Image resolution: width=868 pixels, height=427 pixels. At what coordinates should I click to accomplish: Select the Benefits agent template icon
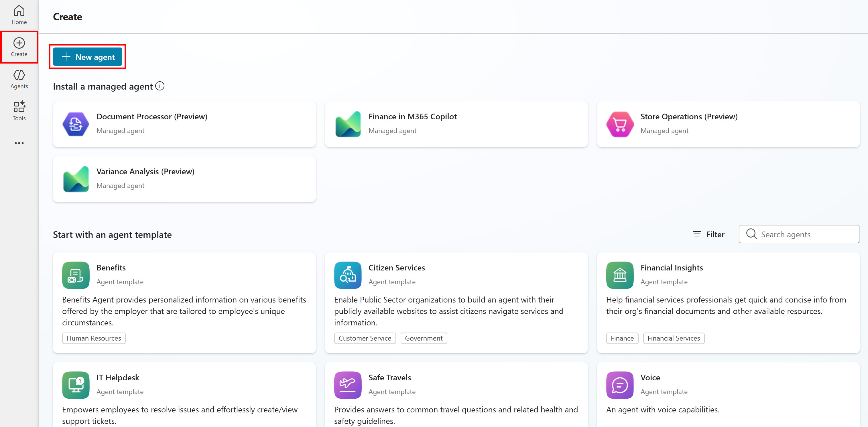coord(76,275)
